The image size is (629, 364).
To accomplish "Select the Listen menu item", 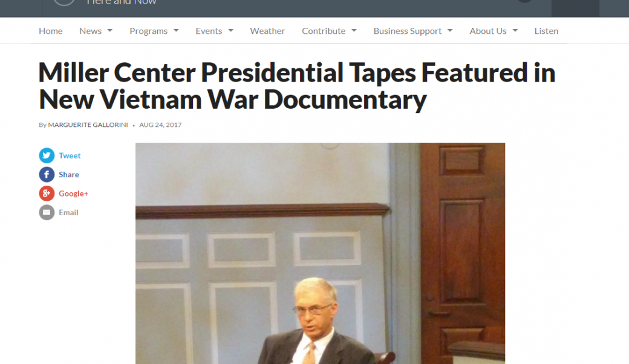I will click(x=546, y=31).
